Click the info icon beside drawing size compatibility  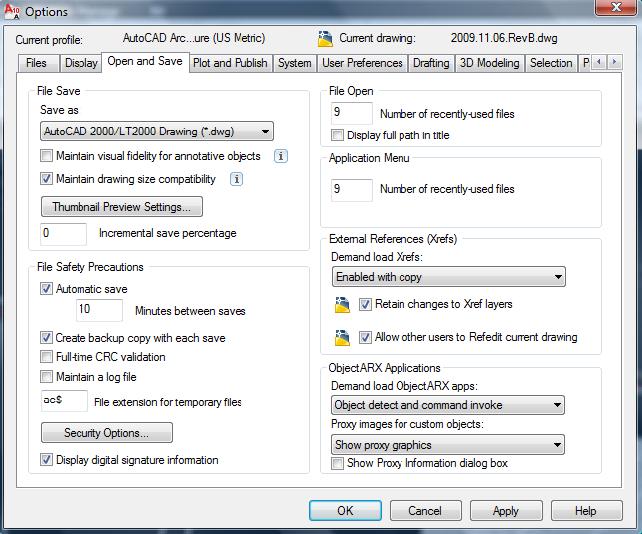[x=236, y=179]
